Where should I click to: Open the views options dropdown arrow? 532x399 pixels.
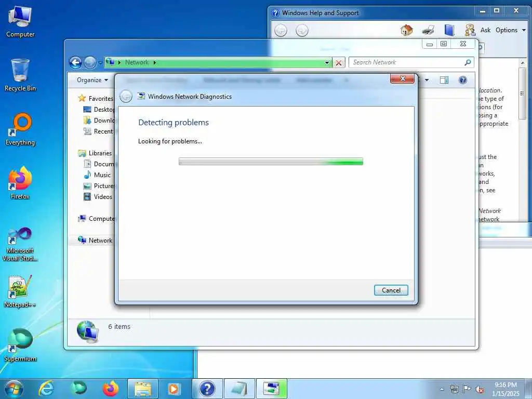pyautogui.click(x=427, y=80)
